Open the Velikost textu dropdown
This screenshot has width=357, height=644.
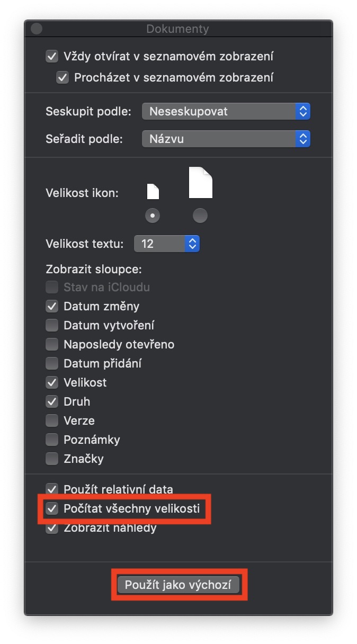coord(167,244)
